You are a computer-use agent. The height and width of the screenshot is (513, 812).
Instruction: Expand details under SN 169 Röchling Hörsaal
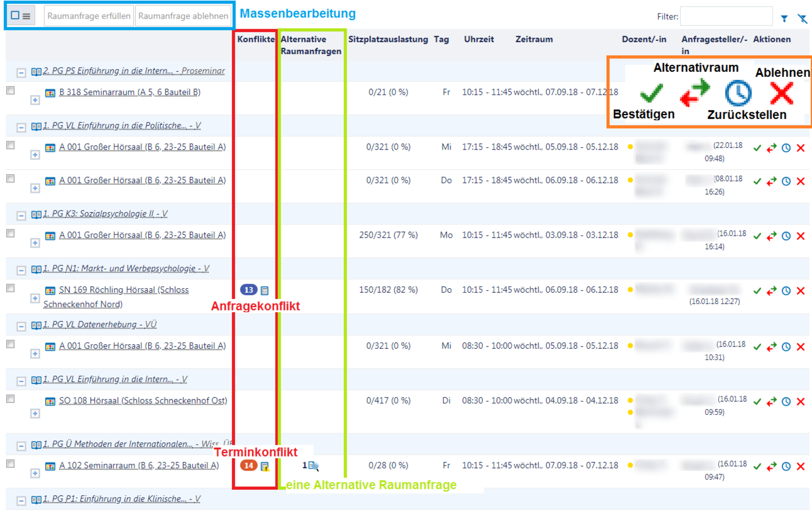pyautogui.click(x=35, y=298)
